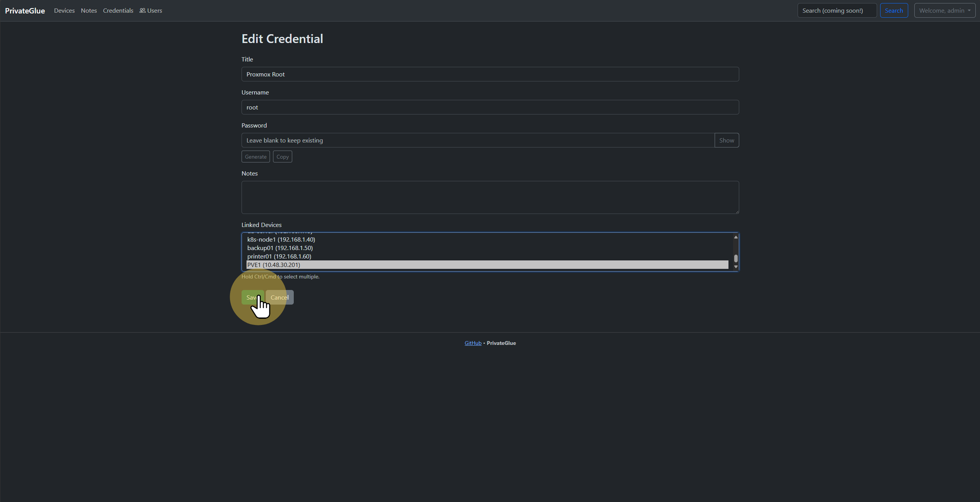This screenshot has width=980, height=502.
Task: Expand the Welcome, admin dropdown
Action: click(x=945, y=11)
